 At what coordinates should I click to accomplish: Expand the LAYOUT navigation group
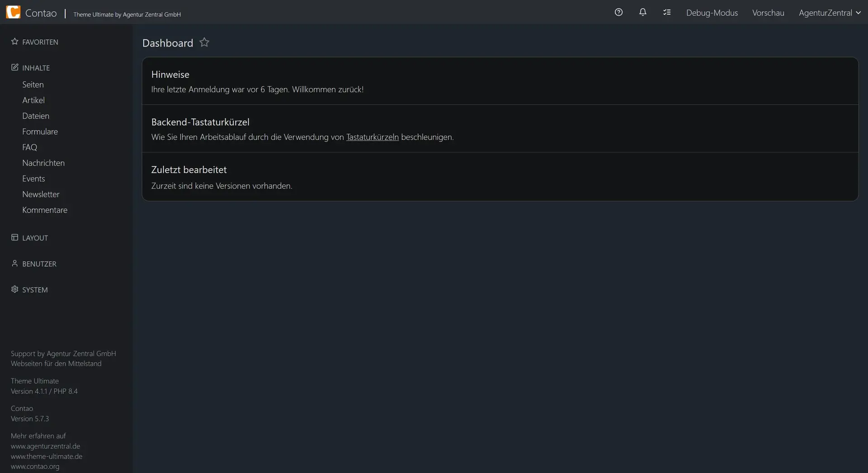click(x=35, y=238)
